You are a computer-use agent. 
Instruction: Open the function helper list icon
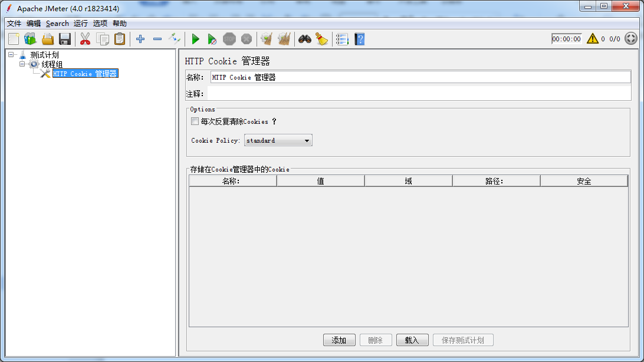pyautogui.click(x=342, y=39)
